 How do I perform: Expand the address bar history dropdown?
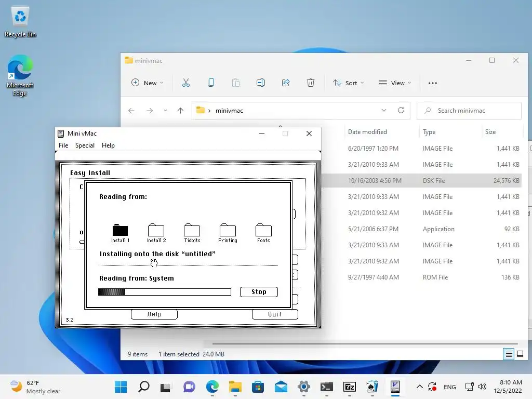click(384, 111)
